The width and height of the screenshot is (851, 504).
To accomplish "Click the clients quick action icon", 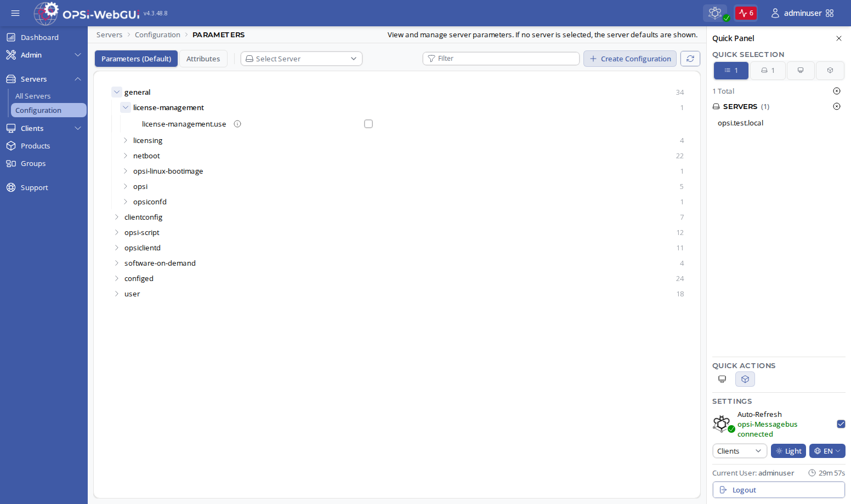I will [722, 379].
